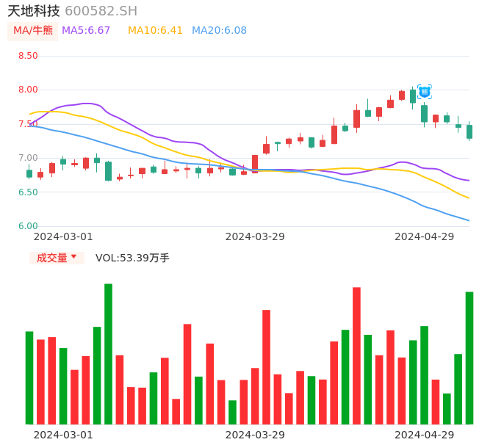Click the 2024-04-29 date under the volume chart
Screen dimensions: 504x445
pos(425,435)
